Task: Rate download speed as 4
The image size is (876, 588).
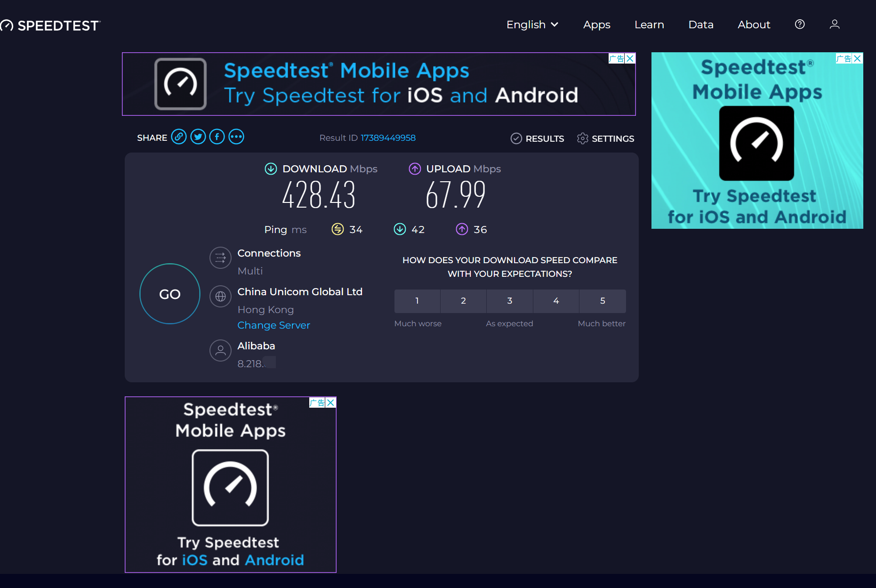Action: 556,301
